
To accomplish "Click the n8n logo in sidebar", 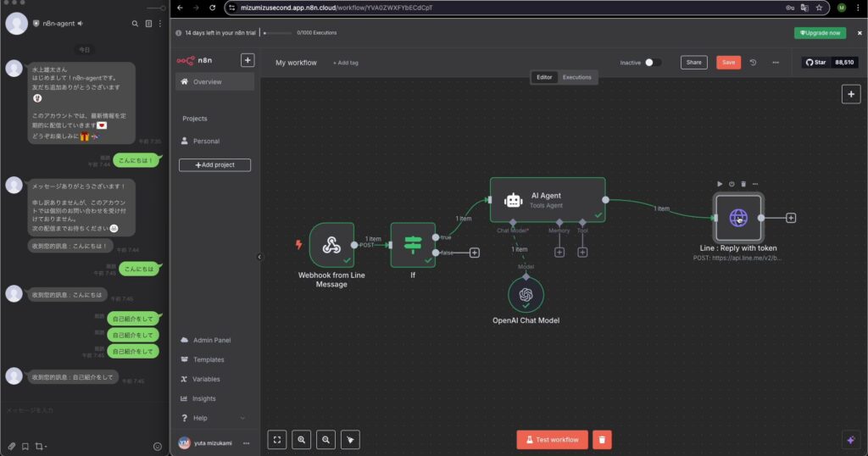I will pyautogui.click(x=194, y=60).
